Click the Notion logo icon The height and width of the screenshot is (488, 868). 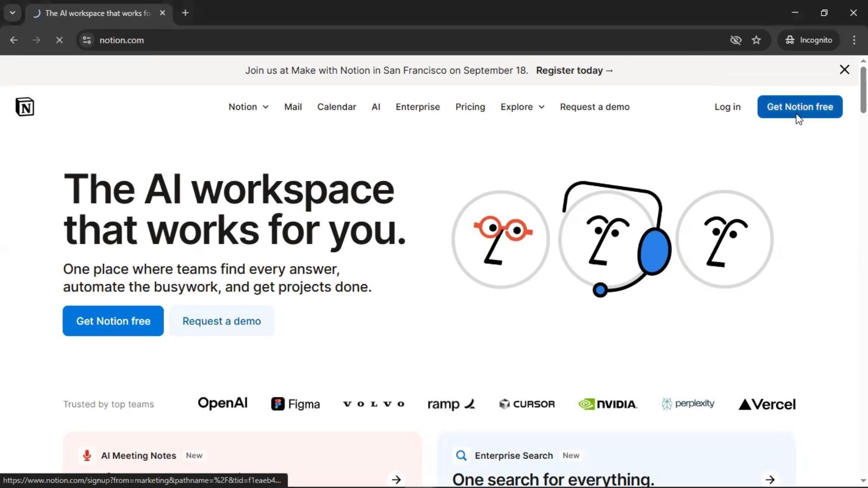[25, 107]
